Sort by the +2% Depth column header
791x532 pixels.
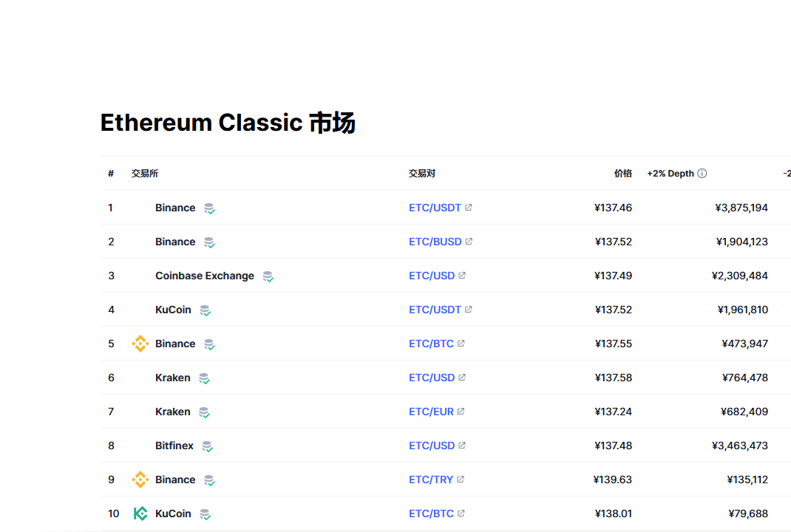[671, 174]
